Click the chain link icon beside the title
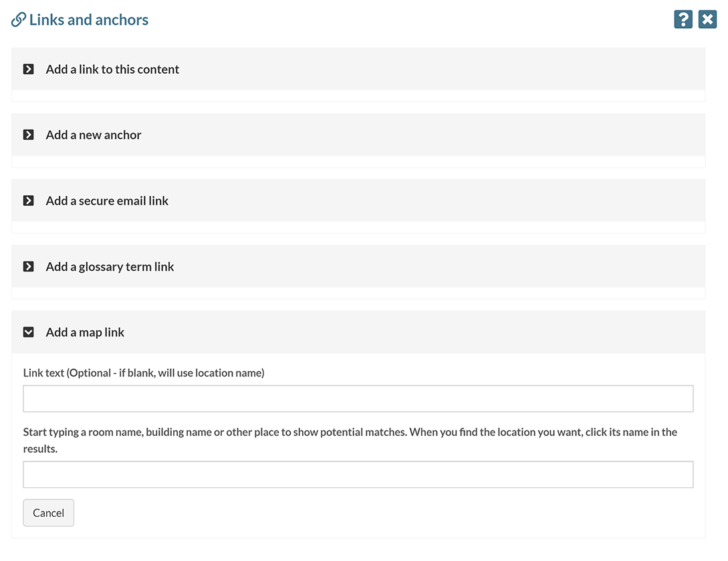728x561 pixels. pyautogui.click(x=19, y=20)
